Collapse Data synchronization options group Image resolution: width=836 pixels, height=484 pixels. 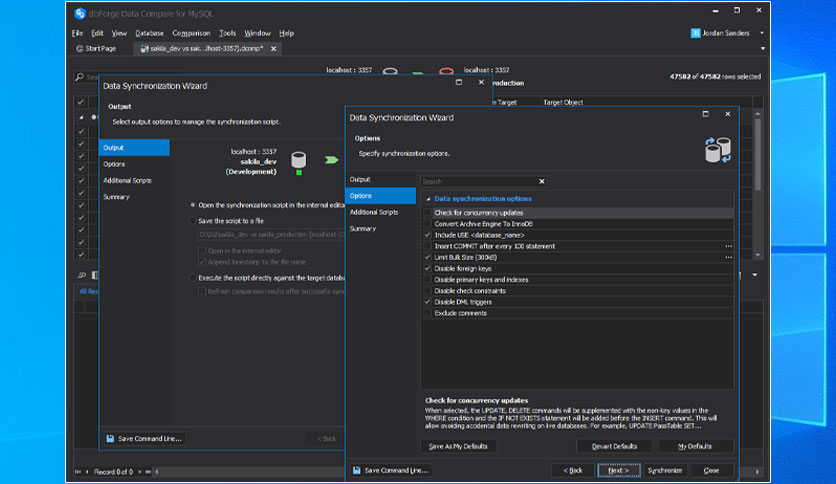coord(428,199)
